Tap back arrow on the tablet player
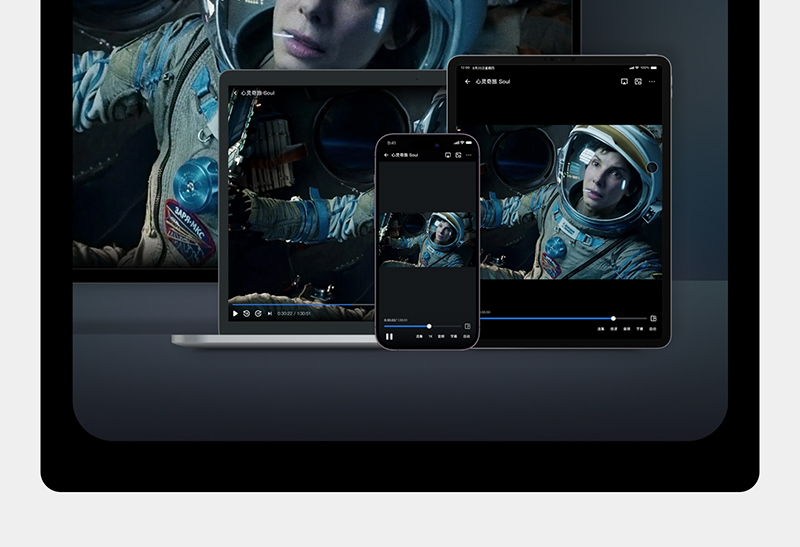The width and height of the screenshot is (800, 547). coord(467,82)
